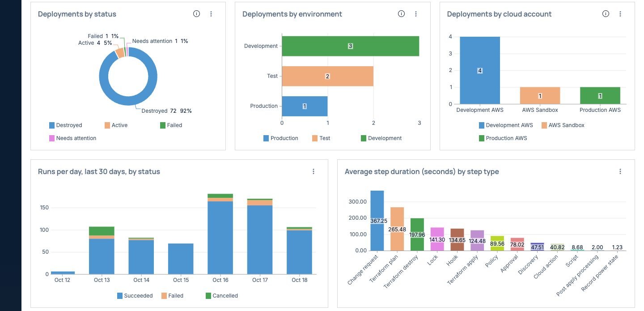Click 'Active 4 5%' donut label
This screenshot has height=311, width=644.
(95, 43)
